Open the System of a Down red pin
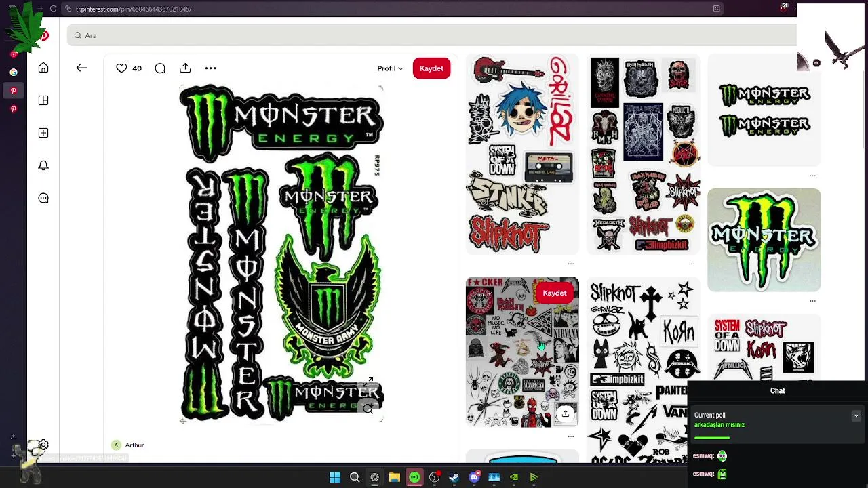The image size is (868, 488). click(764, 347)
